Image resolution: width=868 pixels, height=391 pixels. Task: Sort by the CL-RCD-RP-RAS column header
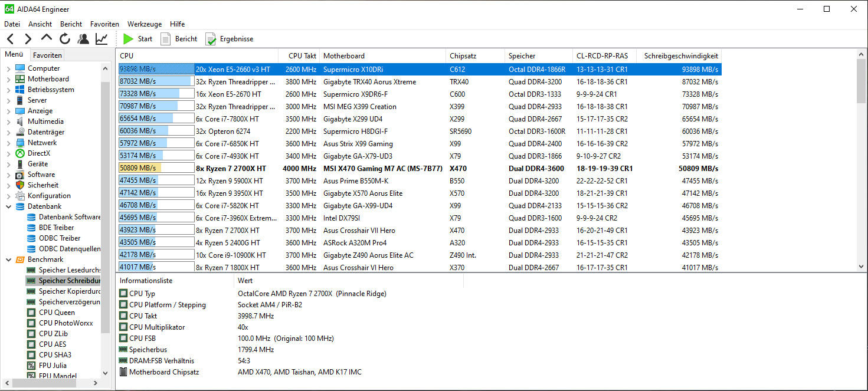click(x=605, y=56)
